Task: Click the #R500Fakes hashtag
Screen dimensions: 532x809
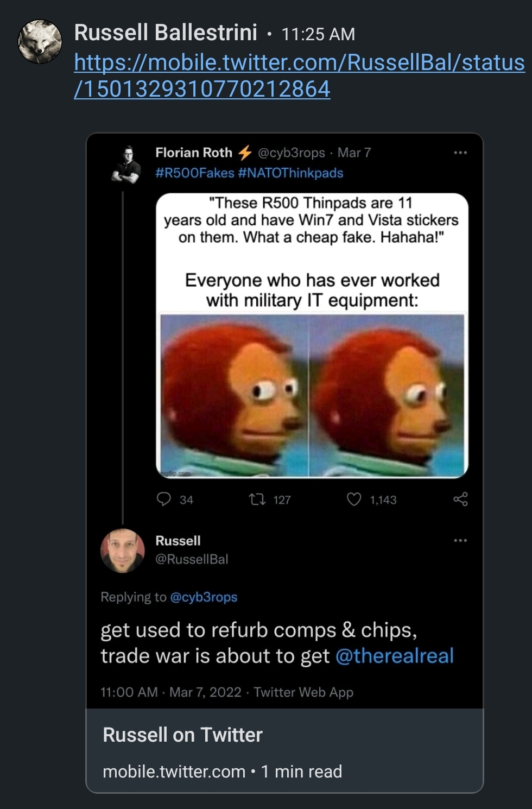Action: (194, 173)
